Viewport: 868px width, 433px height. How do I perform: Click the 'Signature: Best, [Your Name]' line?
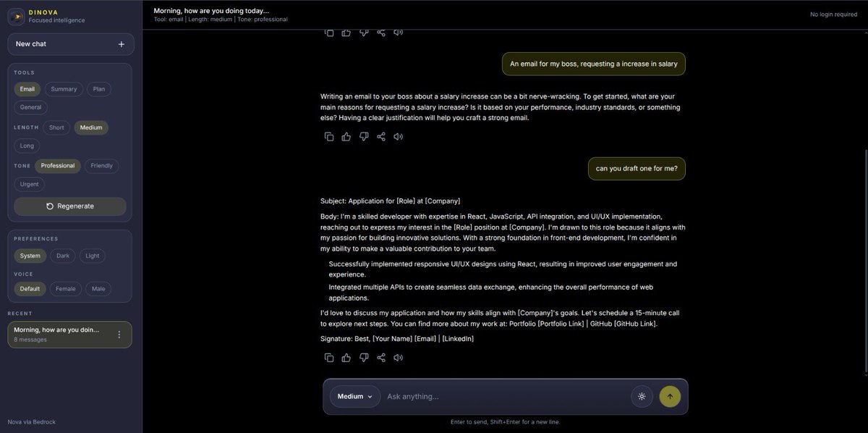coord(397,339)
